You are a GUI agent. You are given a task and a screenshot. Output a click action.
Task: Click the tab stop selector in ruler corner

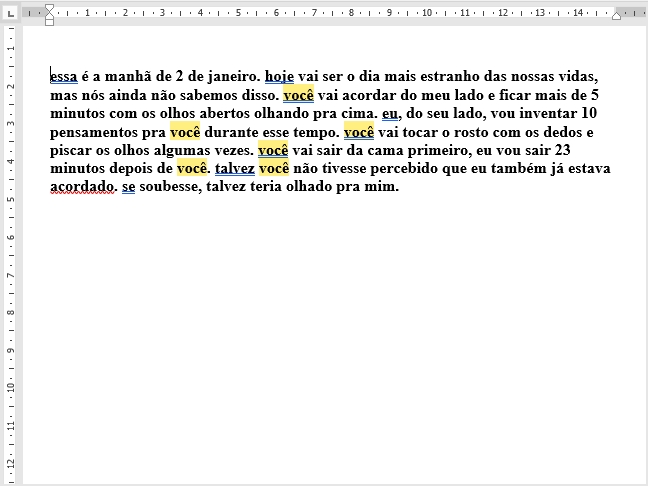pyautogui.click(x=10, y=13)
